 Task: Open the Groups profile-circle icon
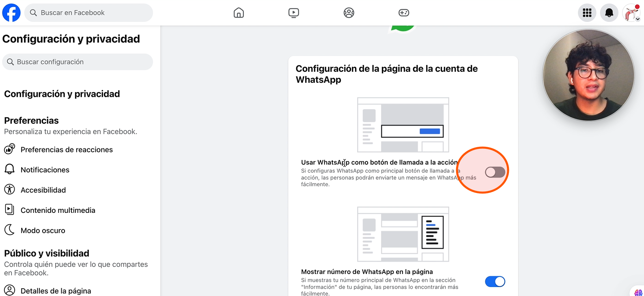(349, 13)
